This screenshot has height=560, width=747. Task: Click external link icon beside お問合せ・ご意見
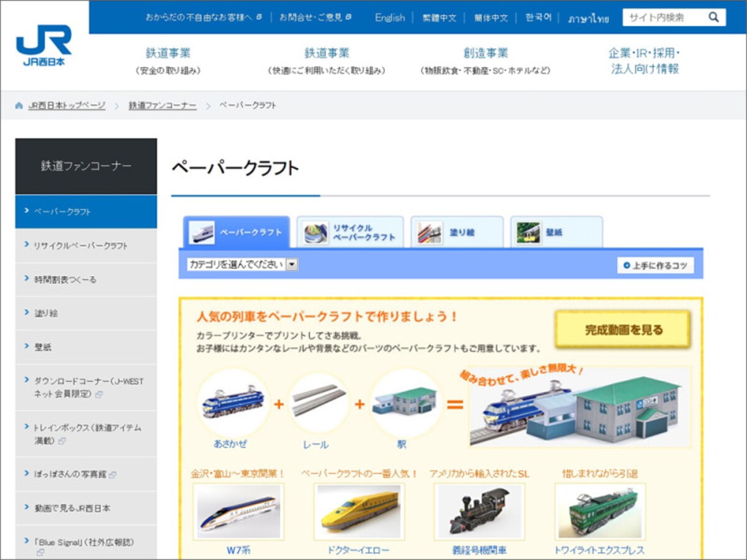pyautogui.click(x=349, y=17)
